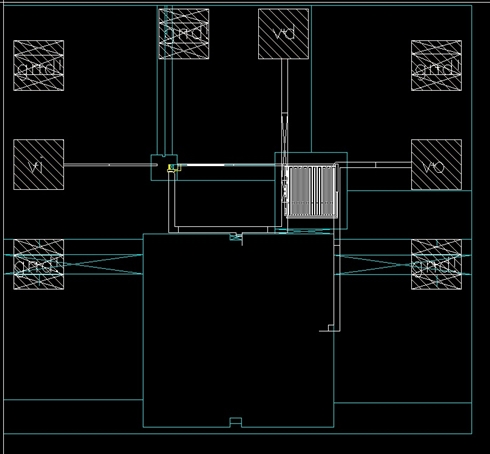Select the yellow-highlighted small transistor

point(174,168)
